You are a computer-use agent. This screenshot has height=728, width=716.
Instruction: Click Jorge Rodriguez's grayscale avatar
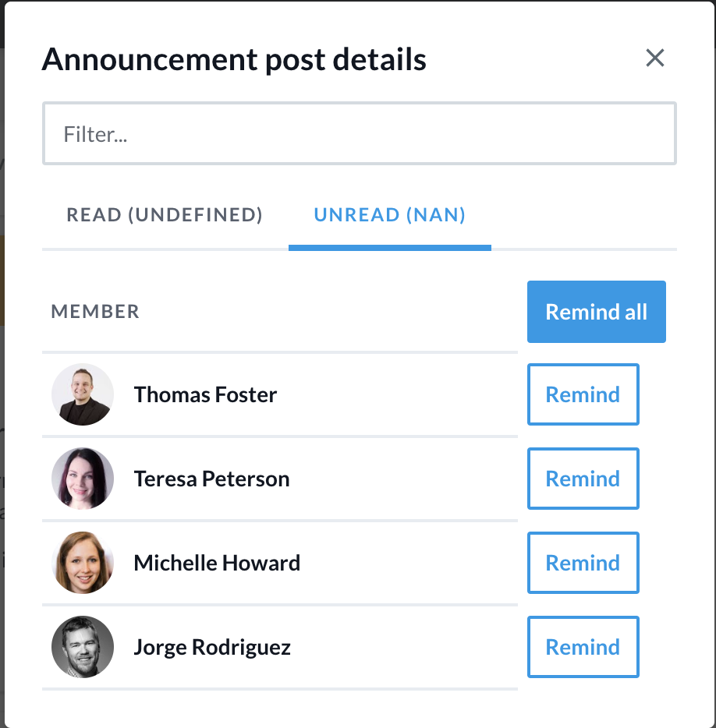pyautogui.click(x=83, y=647)
